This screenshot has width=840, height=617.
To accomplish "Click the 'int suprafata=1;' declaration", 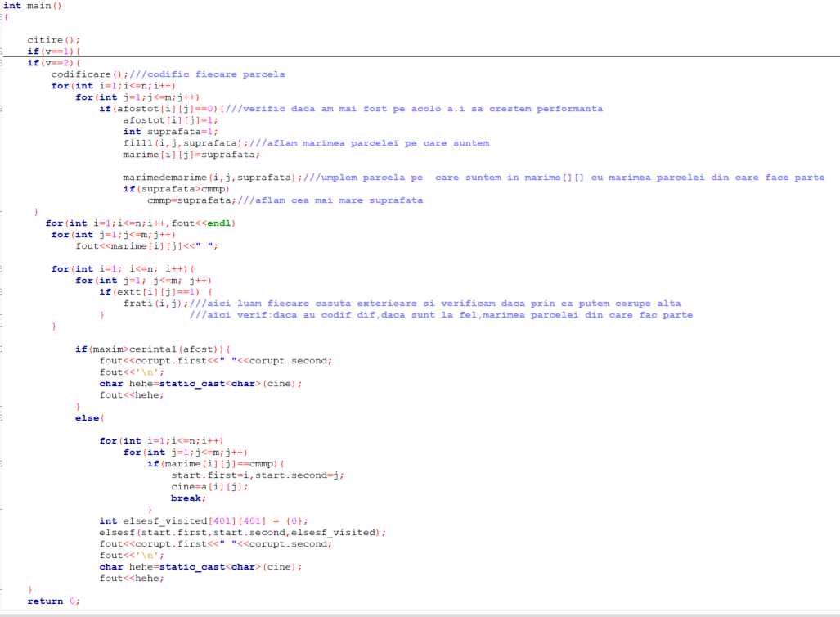I will [x=170, y=132].
